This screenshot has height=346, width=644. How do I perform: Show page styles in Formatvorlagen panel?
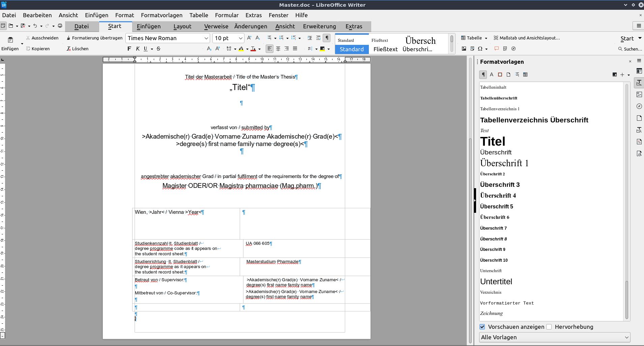[x=508, y=75]
